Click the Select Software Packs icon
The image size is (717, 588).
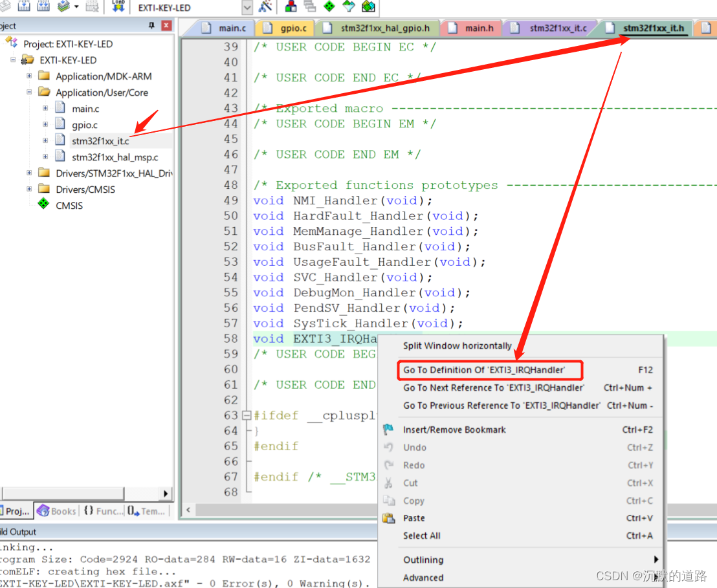348,6
